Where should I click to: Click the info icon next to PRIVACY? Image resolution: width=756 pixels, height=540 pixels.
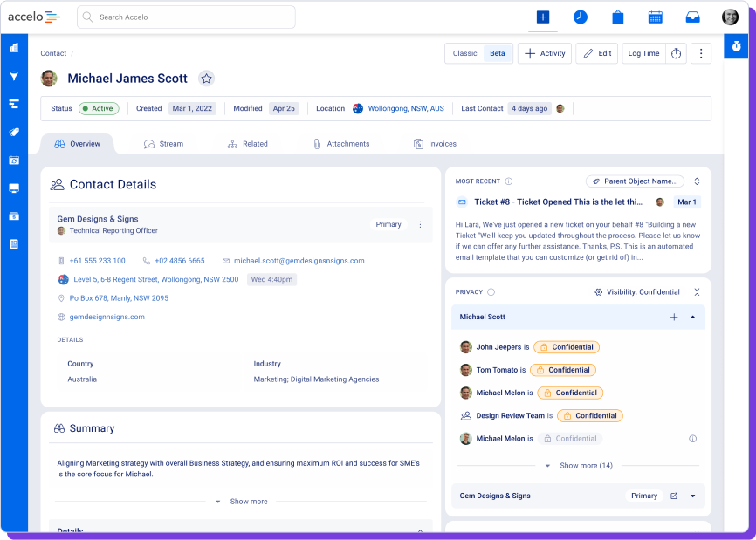[491, 292]
